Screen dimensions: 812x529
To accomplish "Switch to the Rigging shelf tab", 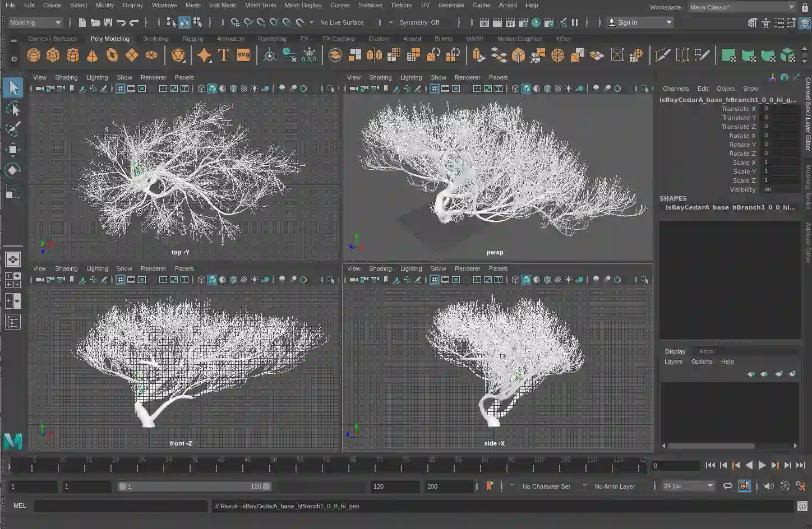I will click(192, 39).
